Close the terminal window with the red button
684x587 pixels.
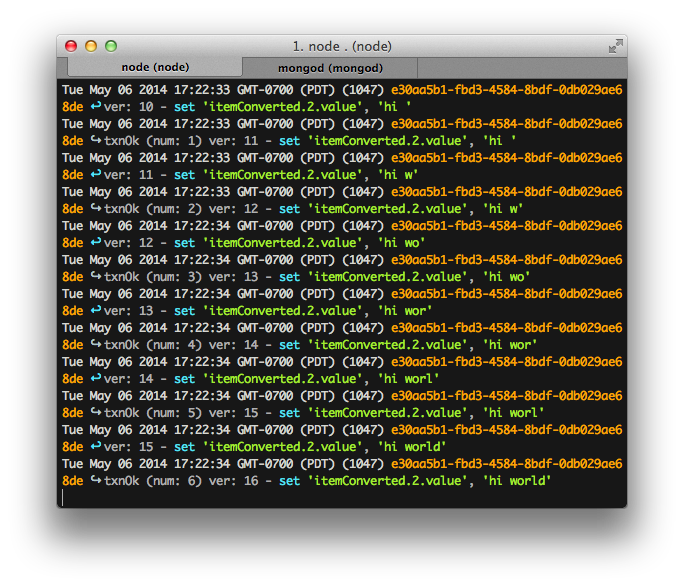pyautogui.click(x=71, y=46)
